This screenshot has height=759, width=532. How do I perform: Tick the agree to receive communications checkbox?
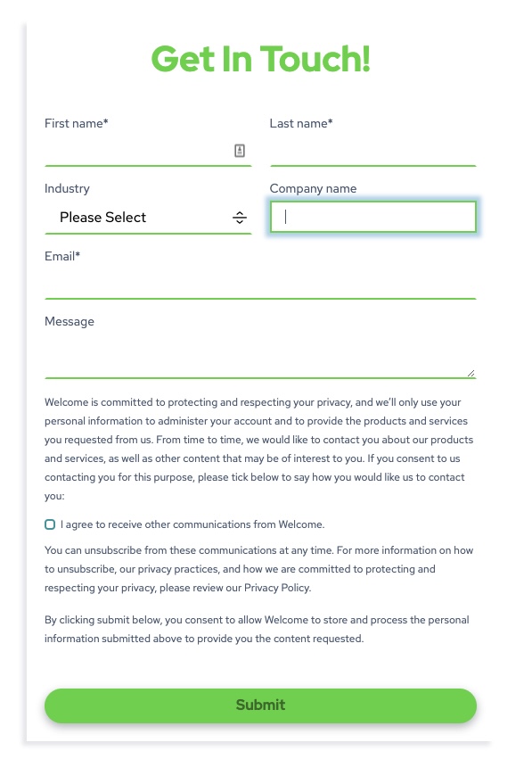(50, 524)
